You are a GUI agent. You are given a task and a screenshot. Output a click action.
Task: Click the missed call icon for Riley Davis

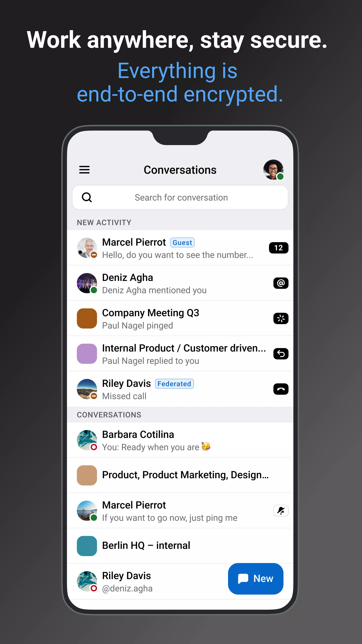(x=280, y=389)
